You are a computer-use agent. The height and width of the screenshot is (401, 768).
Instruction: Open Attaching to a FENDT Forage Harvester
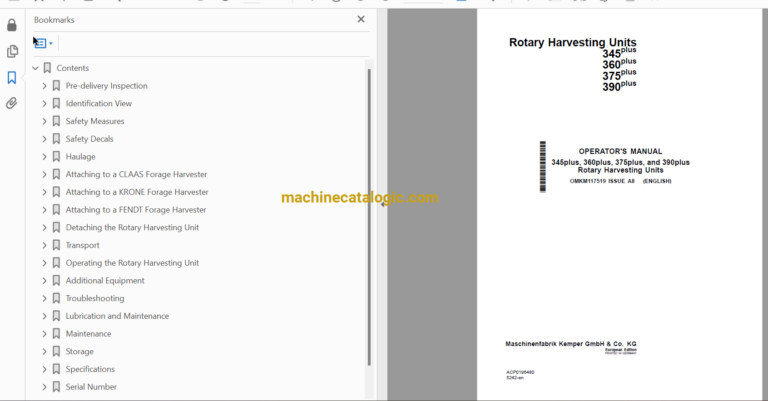[136, 210]
